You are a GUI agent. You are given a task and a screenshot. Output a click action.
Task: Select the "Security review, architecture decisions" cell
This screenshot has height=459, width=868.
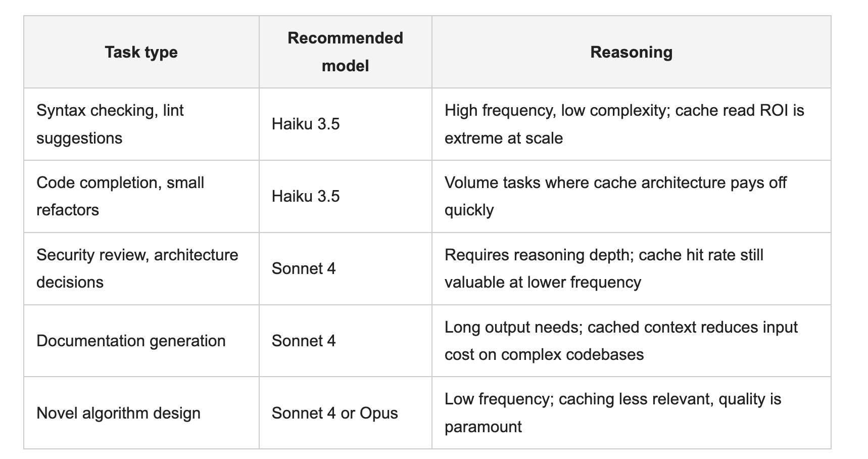(141, 268)
